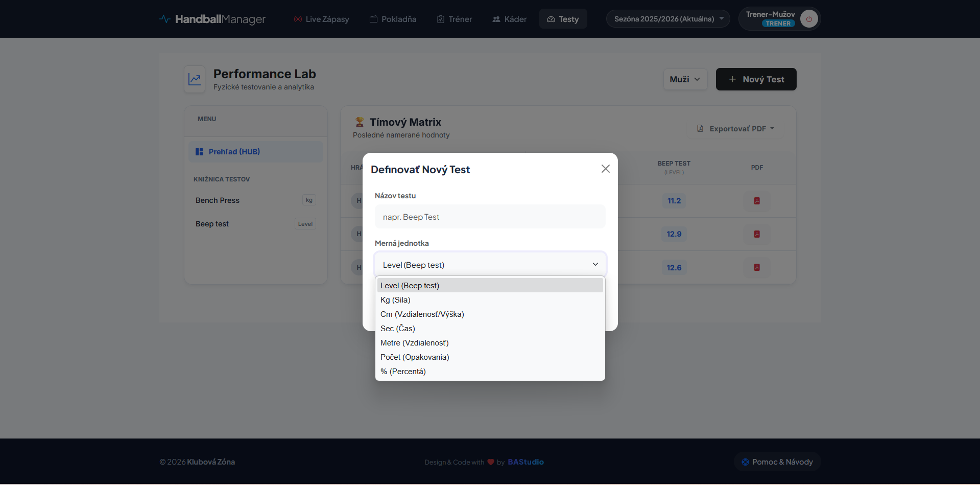Select Bench Press in test library
The width and height of the screenshot is (980, 485).
point(218,200)
